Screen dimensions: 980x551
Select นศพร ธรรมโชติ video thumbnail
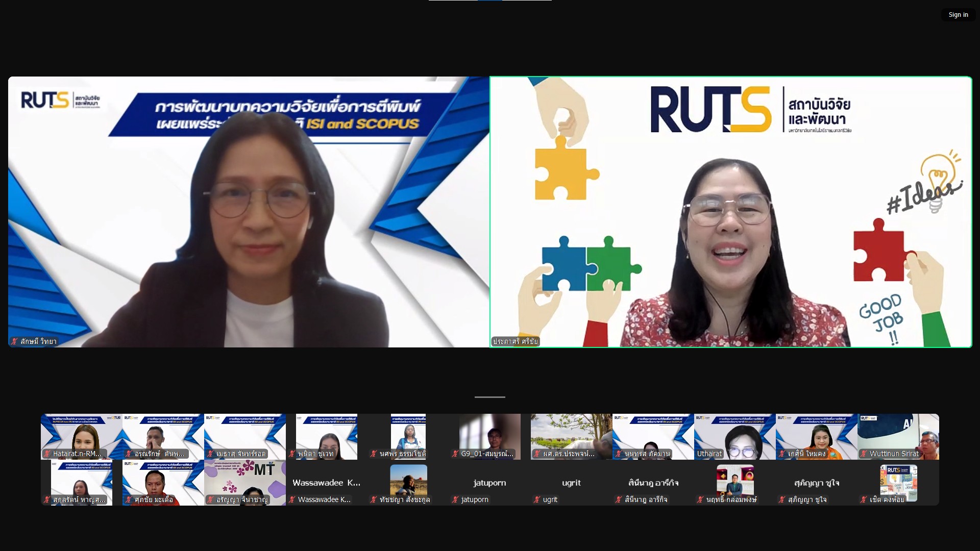pyautogui.click(x=408, y=437)
